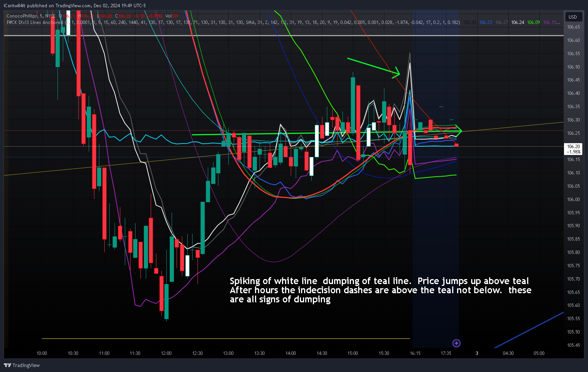Click the 12:00 label on the time axis
This screenshot has width=588, height=372.
(166, 353)
